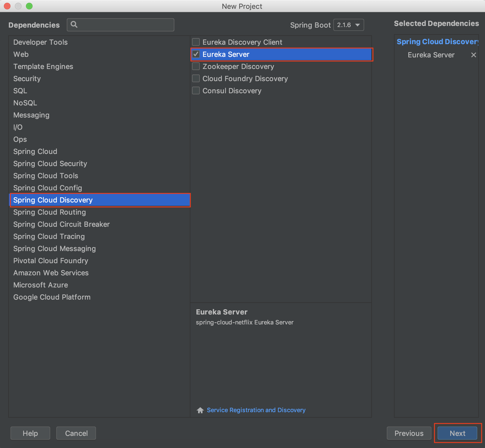Check the Eureka Discovery Client checkbox
485x448 pixels.
point(196,42)
